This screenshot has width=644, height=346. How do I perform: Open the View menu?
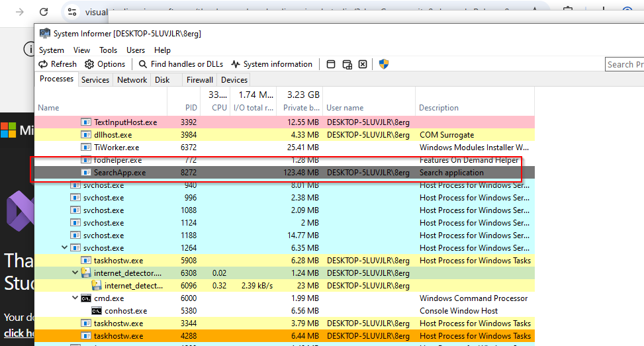[81, 50]
